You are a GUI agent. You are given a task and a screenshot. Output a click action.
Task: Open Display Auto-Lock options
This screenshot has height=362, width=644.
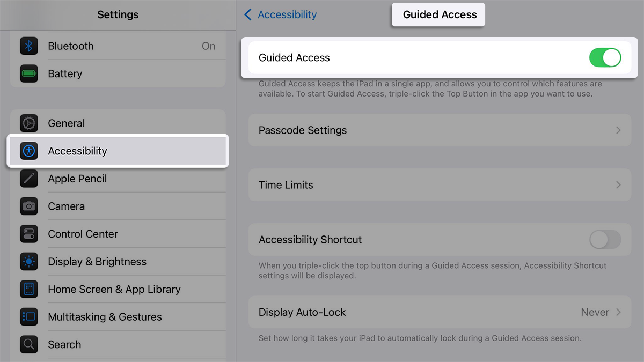pyautogui.click(x=621, y=312)
